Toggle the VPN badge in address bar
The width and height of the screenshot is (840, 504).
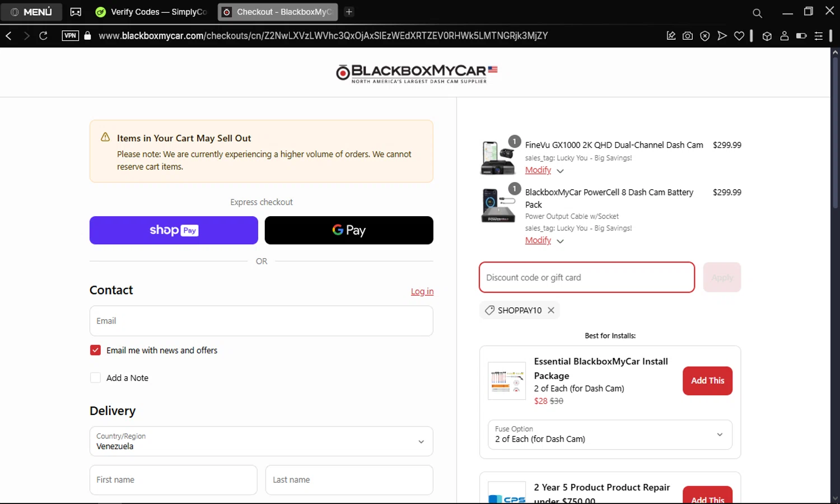(x=70, y=36)
